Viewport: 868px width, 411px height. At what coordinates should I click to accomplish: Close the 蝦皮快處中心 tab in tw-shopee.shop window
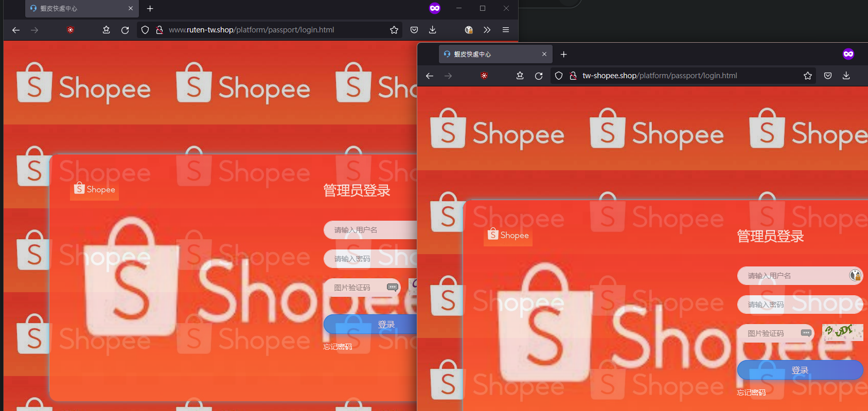tap(544, 54)
